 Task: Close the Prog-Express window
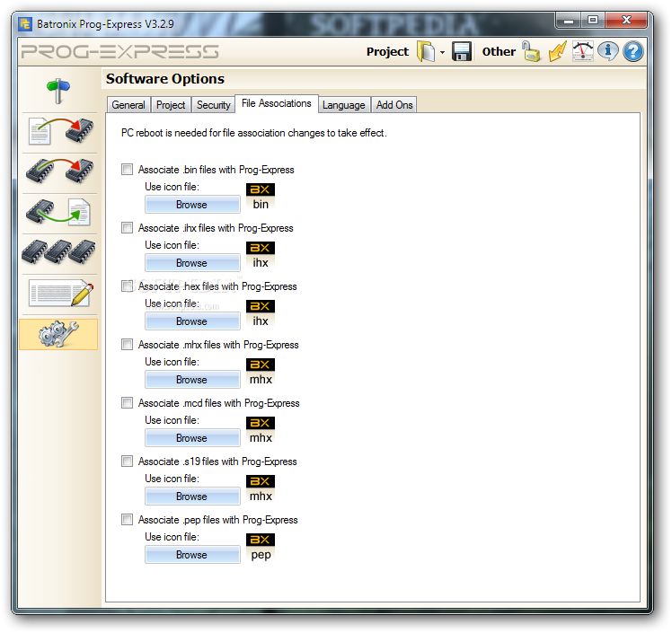pyautogui.click(x=626, y=20)
